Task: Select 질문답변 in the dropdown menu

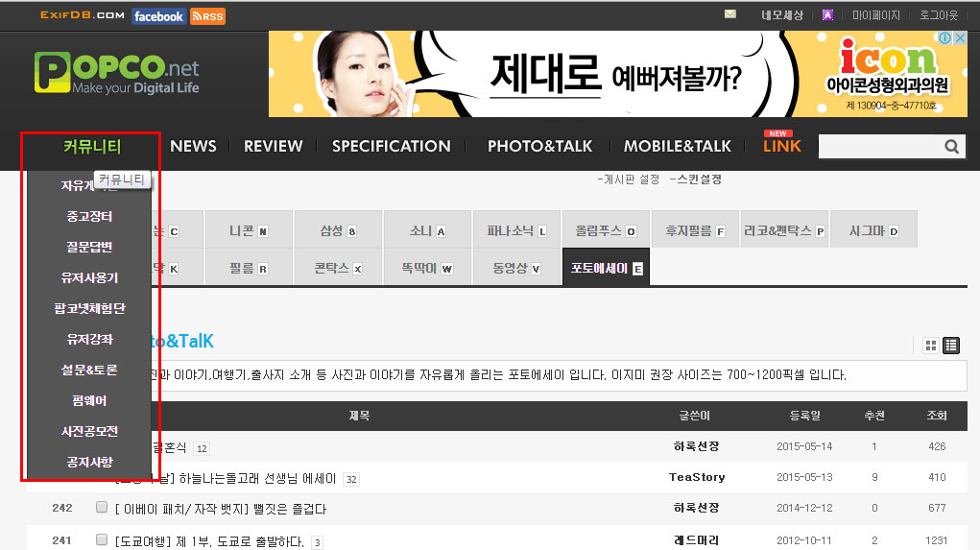Action: click(89, 247)
